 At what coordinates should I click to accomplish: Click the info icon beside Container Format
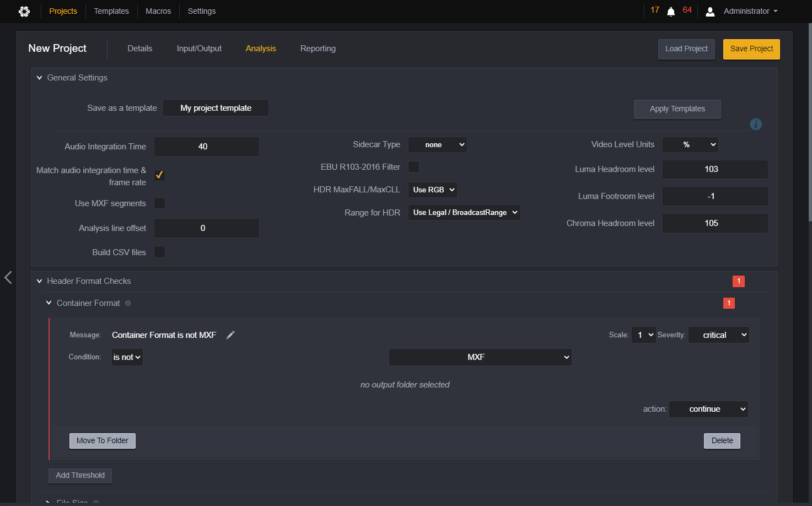(x=128, y=303)
